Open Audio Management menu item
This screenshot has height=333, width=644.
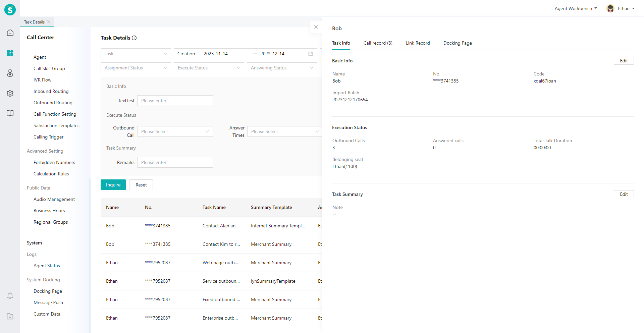point(54,199)
